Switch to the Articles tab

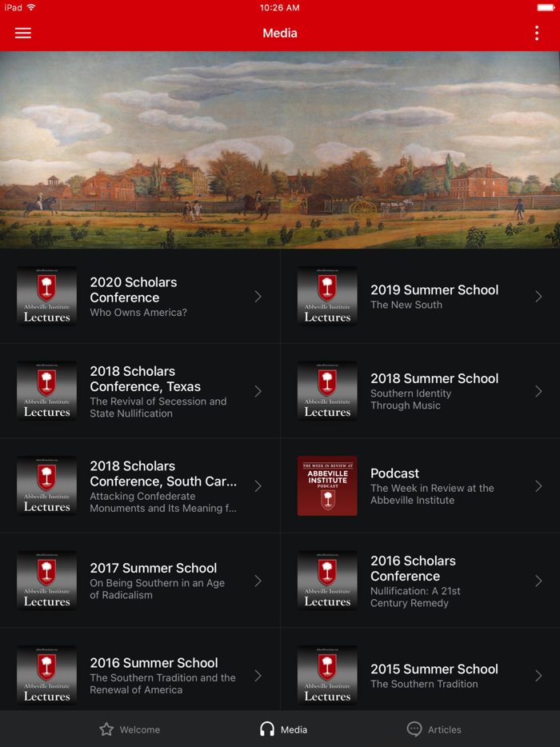(434, 729)
